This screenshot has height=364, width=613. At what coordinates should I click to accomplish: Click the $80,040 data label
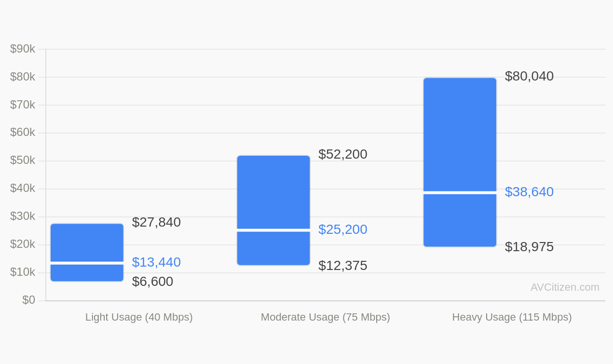click(529, 76)
